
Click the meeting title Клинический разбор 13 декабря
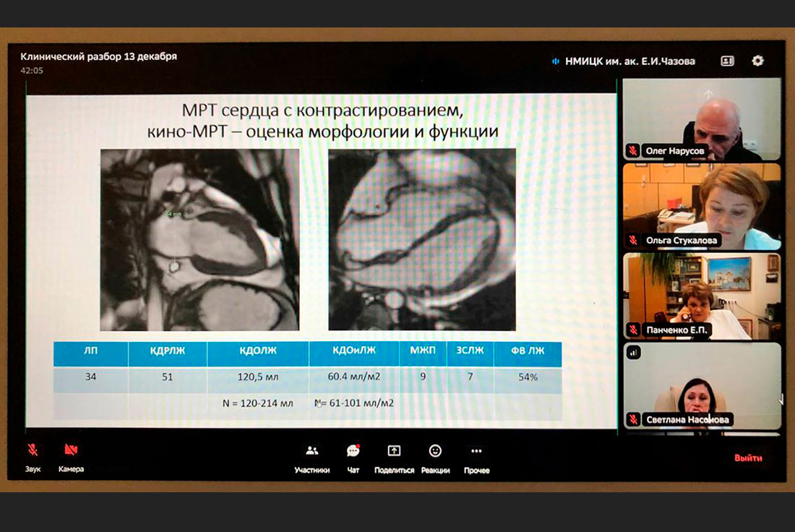click(x=98, y=56)
